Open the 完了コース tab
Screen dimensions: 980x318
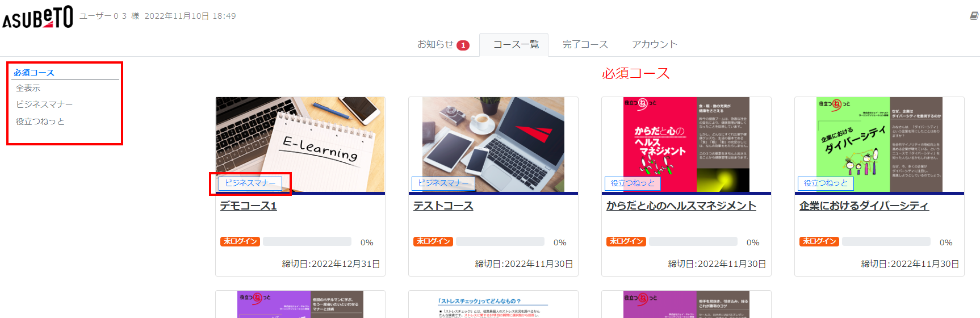(585, 44)
